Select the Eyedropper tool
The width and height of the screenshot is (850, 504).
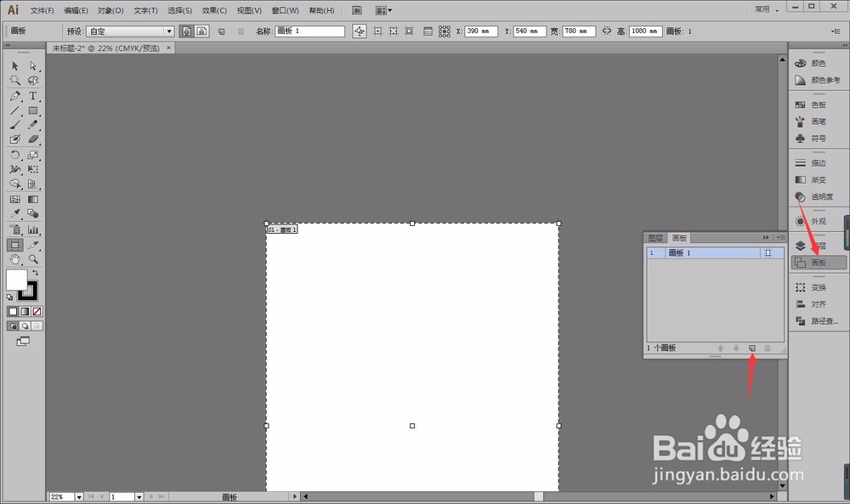coord(15,213)
